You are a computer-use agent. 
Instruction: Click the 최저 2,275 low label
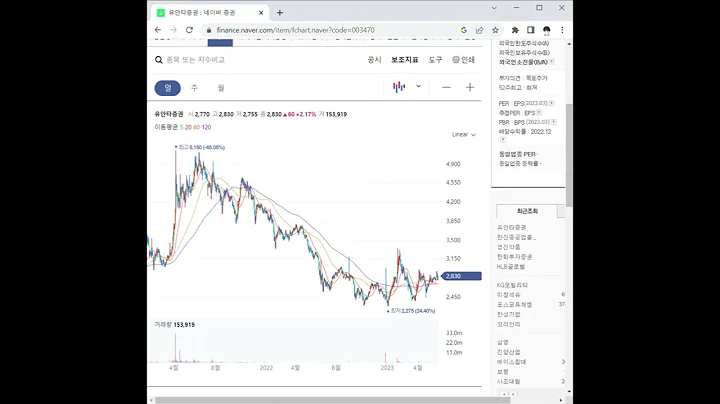(x=411, y=311)
